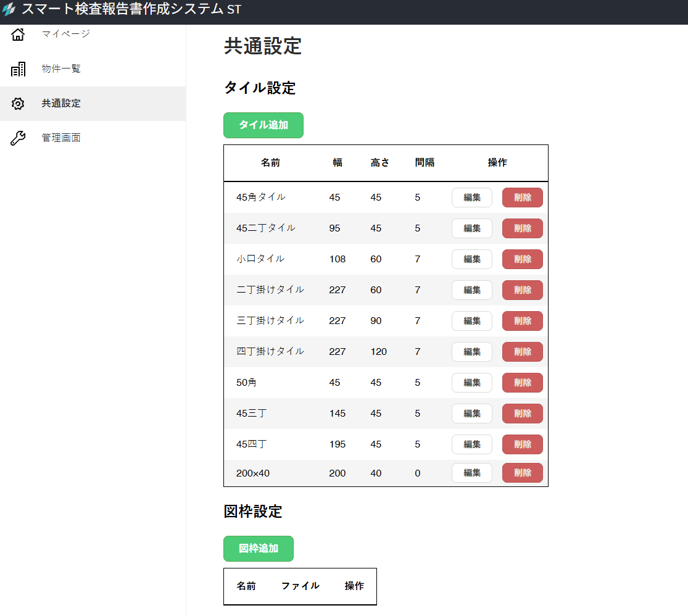Go to 物件一覧 in the sidebar
The image size is (688, 616).
pyautogui.click(x=61, y=69)
